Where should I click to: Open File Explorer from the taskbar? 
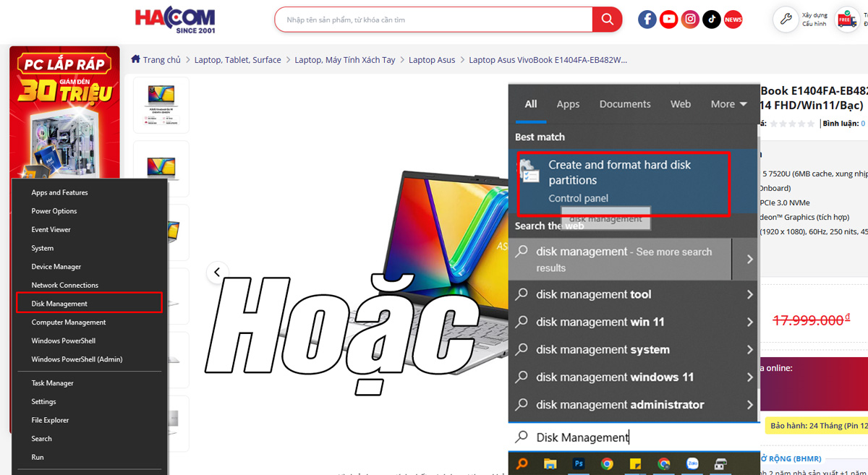[x=550, y=463]
